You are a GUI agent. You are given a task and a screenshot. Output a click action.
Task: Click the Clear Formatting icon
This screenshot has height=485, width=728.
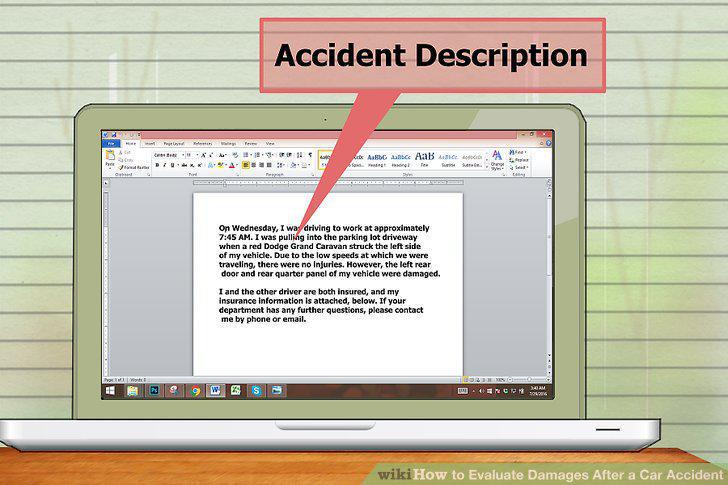tap(235, 155)
